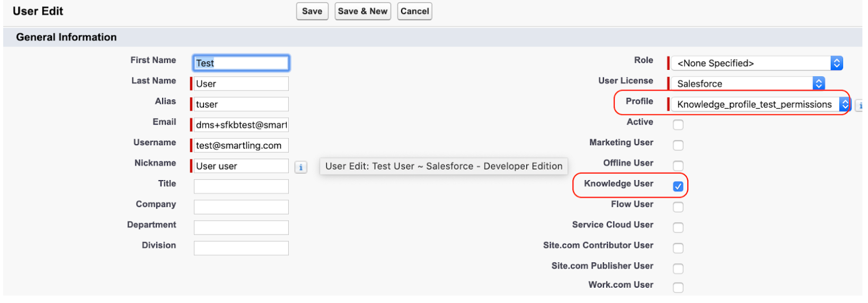Click the empty Title field

241,186
